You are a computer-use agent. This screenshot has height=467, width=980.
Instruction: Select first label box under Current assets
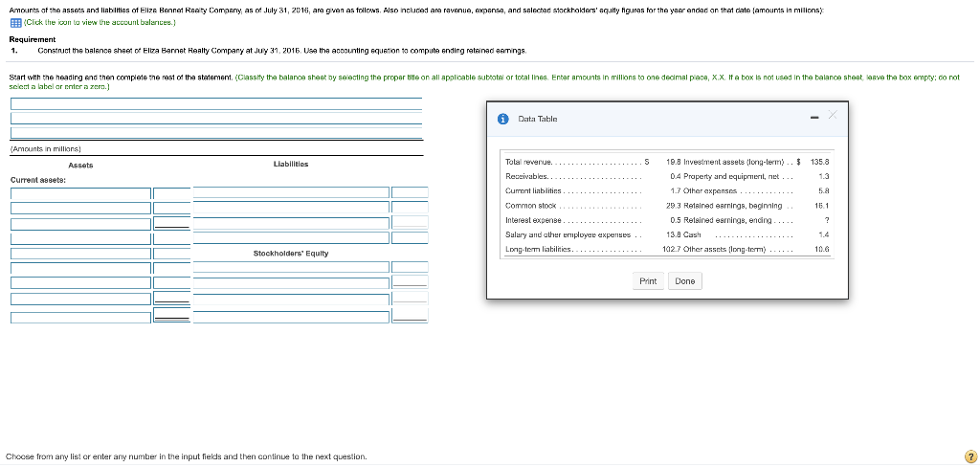(x=80, y=193)
